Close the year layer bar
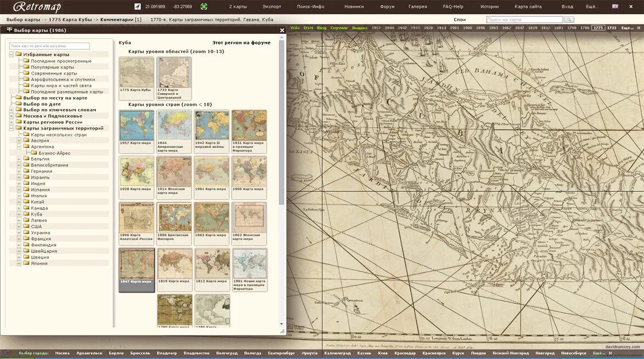644x359 pixels. (639, 28)
